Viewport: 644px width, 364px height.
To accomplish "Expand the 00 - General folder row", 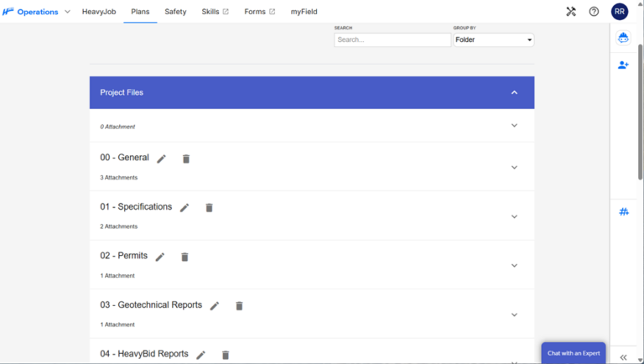I will (x=514, y=167).
